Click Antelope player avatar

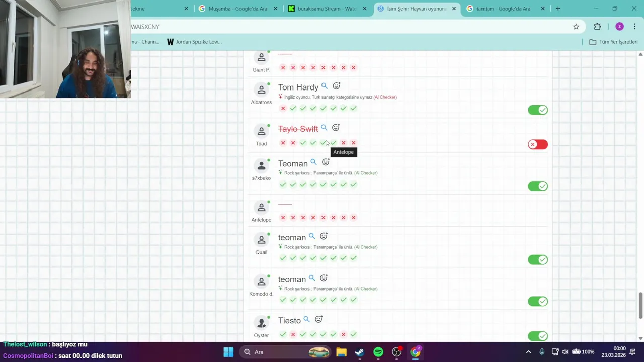coord(261,207)
